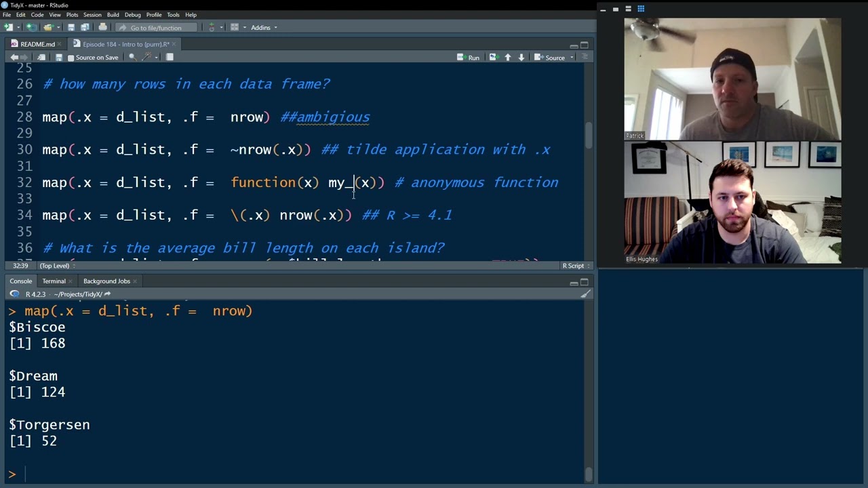Go to previous section up arrow
This screenshot has height=488, width=868.
click(x=508, y=58)
